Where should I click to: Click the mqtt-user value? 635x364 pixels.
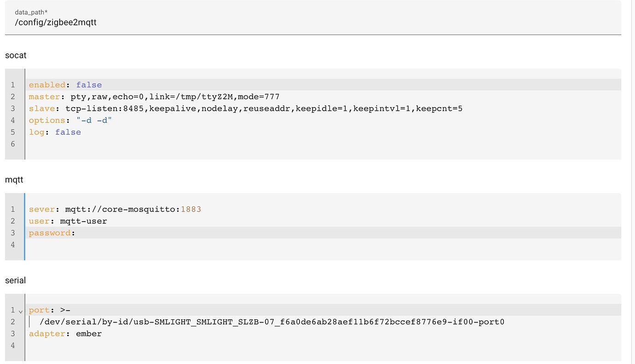(x=83, y=221)
